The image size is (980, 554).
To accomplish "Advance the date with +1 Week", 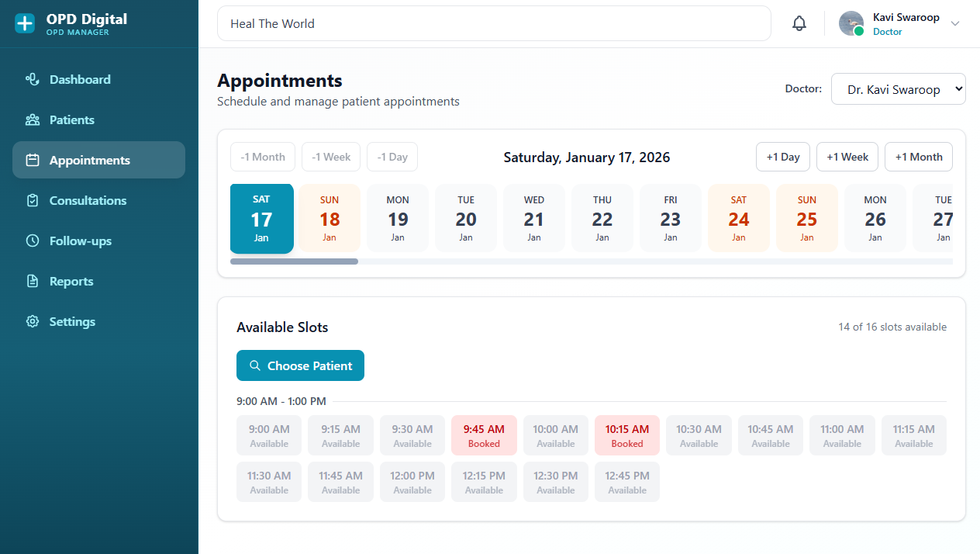I will (x=847, y=157).
